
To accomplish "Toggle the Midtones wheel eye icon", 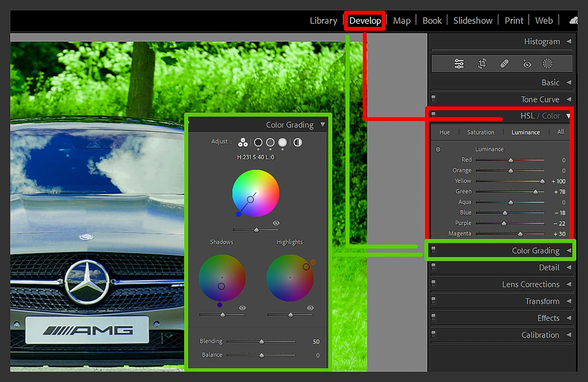I will [x=276, y=223].
